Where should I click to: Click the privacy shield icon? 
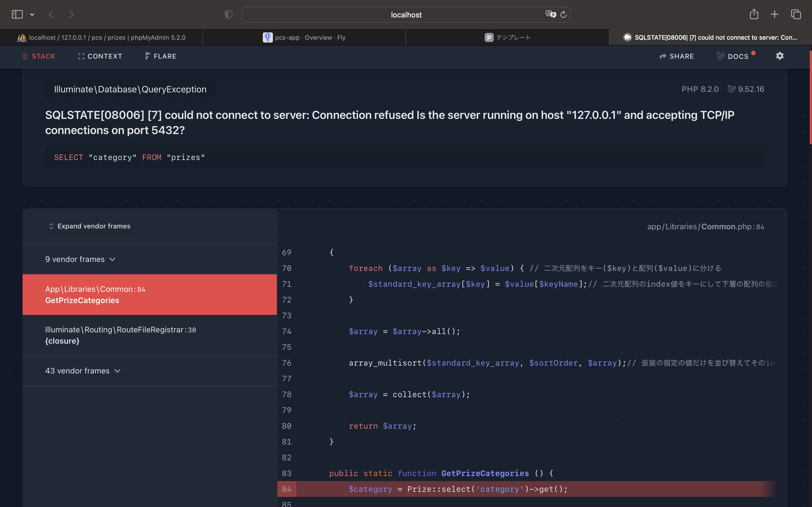(228, 14)
